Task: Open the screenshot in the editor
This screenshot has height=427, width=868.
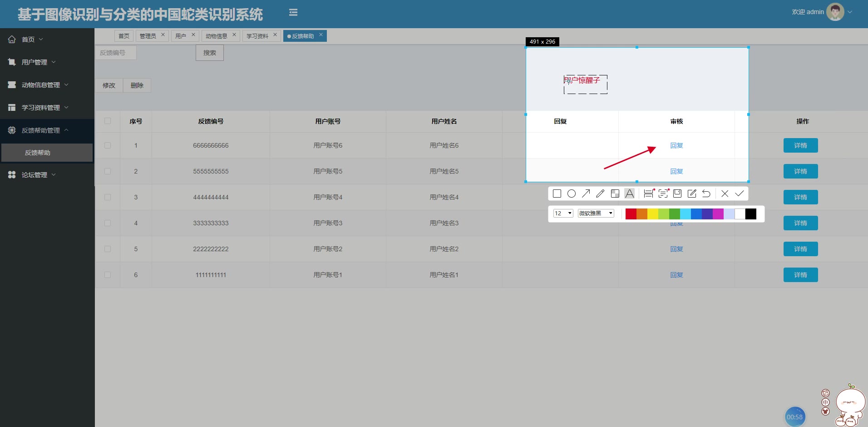Action: [x=692, y=194]
